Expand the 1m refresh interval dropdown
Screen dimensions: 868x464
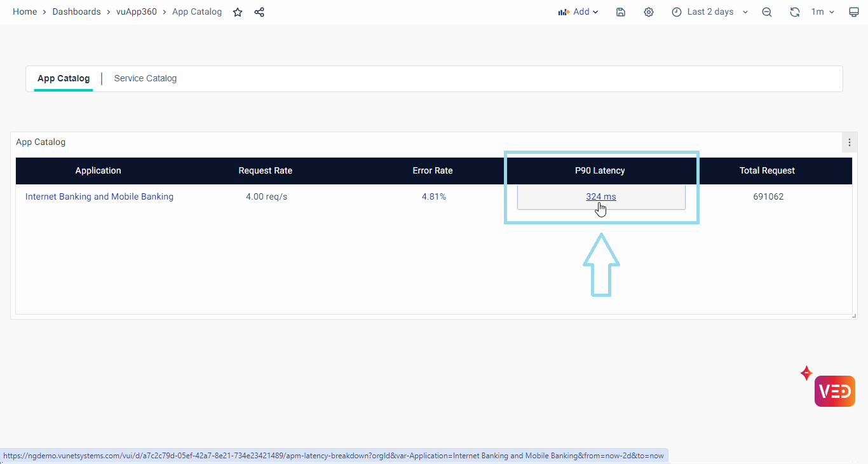point(822,12)
